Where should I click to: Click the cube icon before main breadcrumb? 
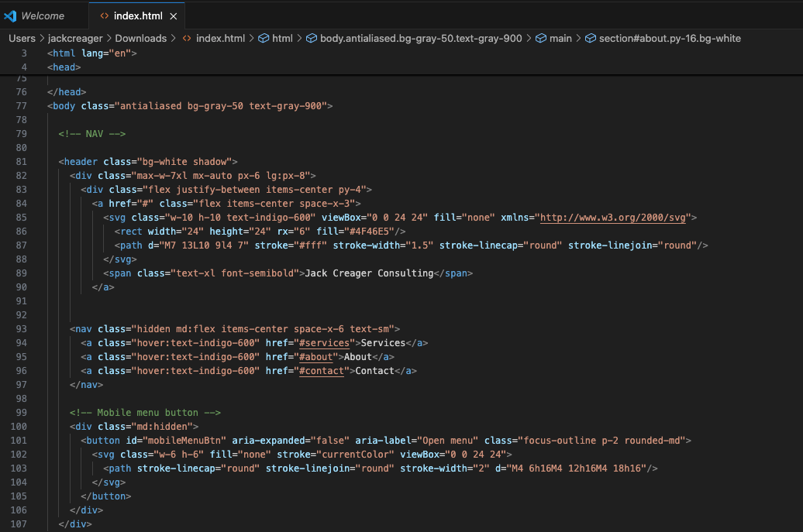(x=541, y=38)
